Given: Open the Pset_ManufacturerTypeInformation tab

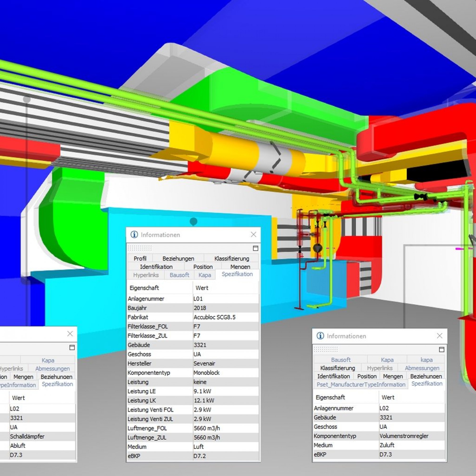Looking at the screenshot, I should [361, 384].
